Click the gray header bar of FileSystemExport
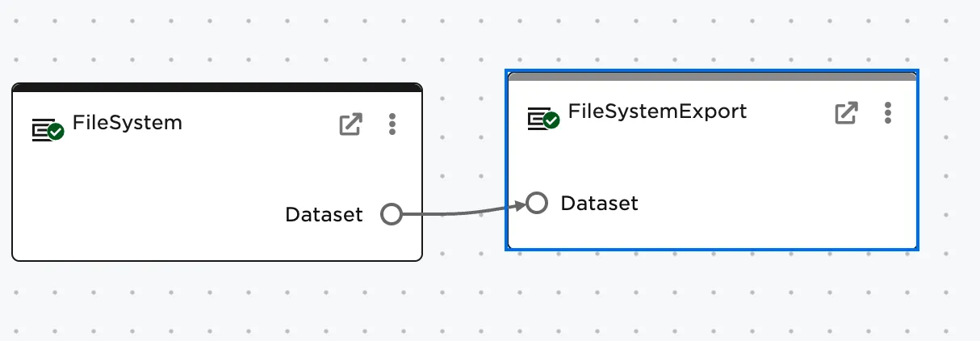The image size is (980, 341). pyautogui.click(x=712, y=77)
